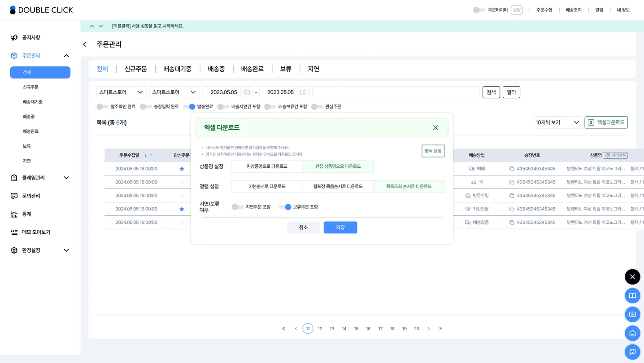
Task: Go to page 15
Action: coord(356,329)
